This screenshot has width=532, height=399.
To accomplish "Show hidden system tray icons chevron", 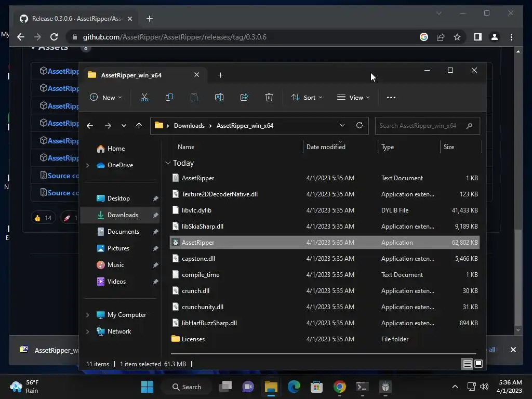I will [455, 387].
